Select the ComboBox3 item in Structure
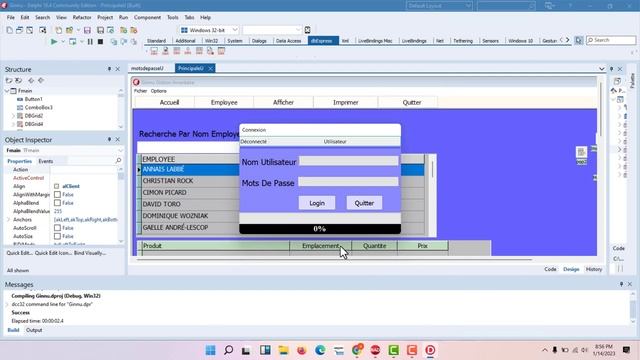Screen dimensions: 640x360 (x=38, y=107)
